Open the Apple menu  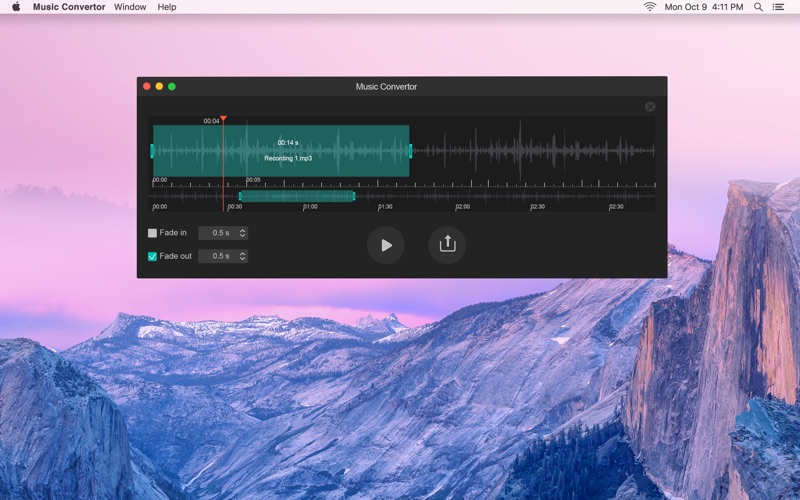16,7
